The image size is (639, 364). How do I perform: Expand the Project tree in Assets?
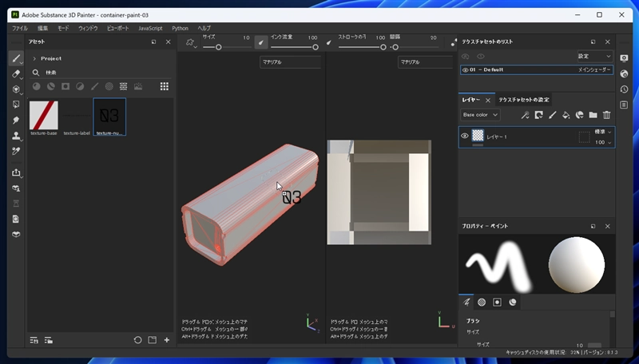34,58
